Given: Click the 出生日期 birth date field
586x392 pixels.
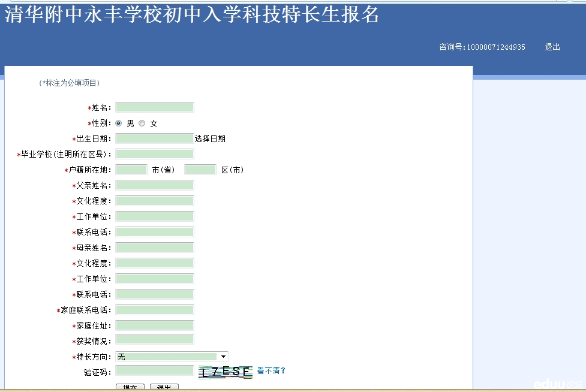Looking at the screenshot, I should [155, 138].
